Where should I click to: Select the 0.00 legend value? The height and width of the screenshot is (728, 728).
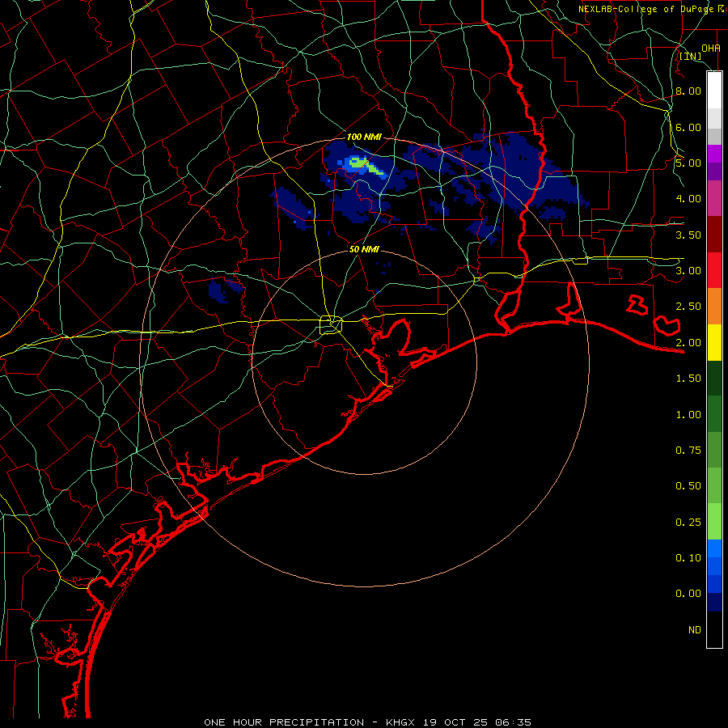point(688,594)
